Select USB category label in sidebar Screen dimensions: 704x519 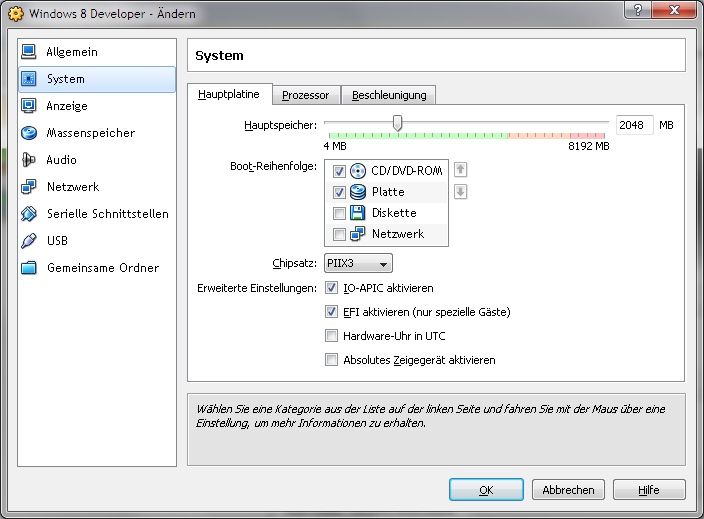click(57, 241)
